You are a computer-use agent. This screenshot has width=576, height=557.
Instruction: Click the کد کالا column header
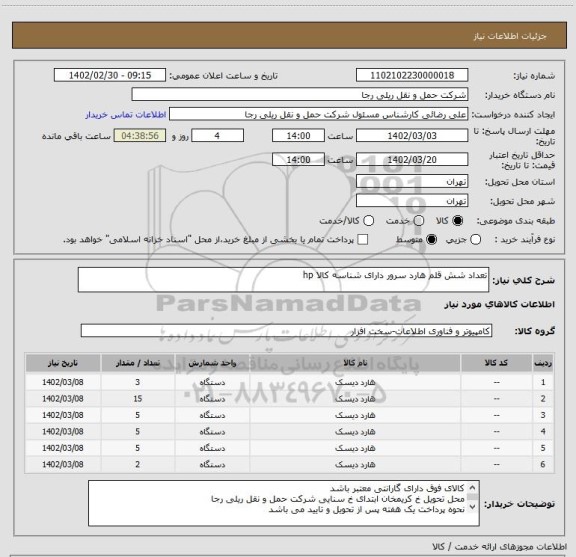(x=496, y=363)
